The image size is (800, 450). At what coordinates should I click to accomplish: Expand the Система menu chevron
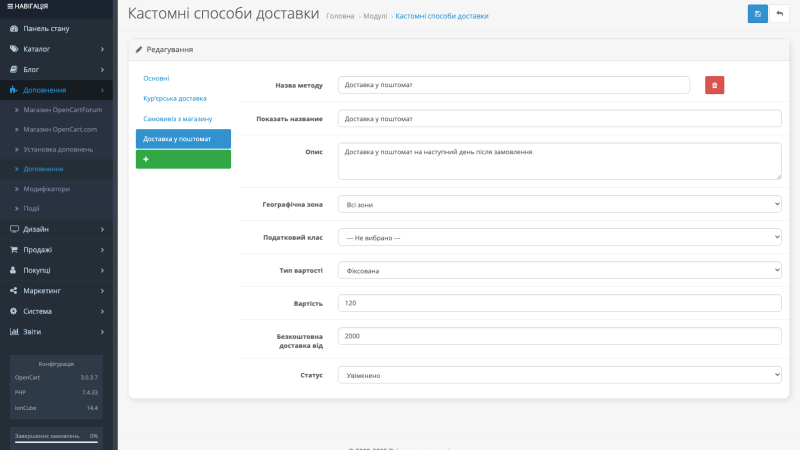click(x=102, y=311)
